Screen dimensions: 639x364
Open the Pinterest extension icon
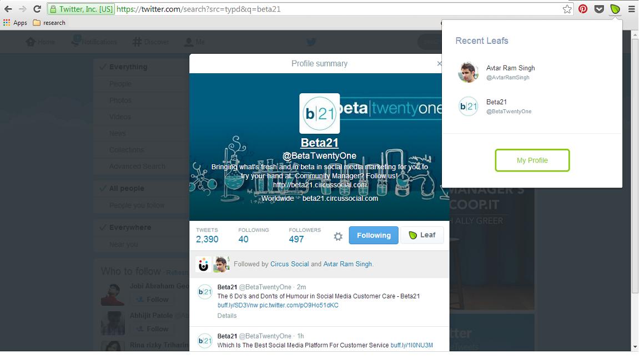point(583,9)
